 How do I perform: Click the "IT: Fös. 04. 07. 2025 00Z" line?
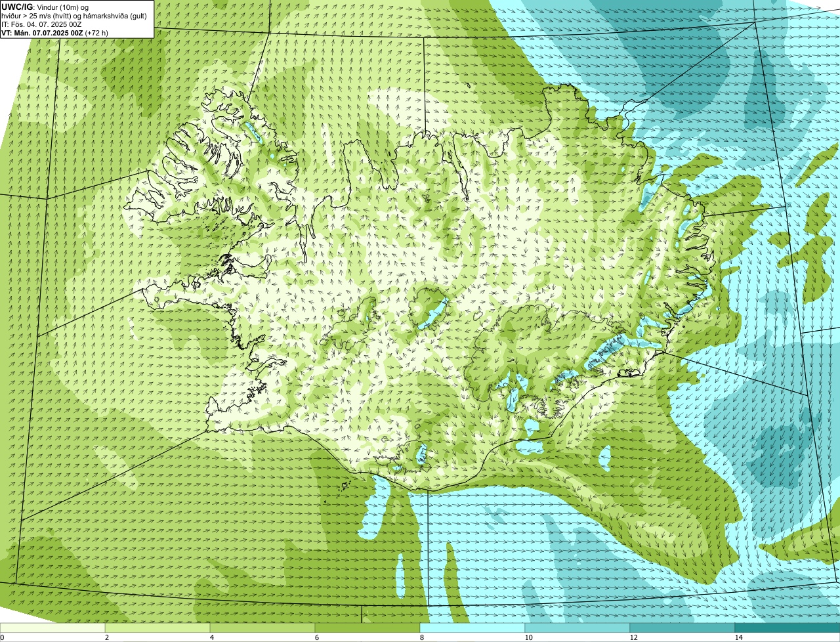pyautogui.click(x=42, y=24)
